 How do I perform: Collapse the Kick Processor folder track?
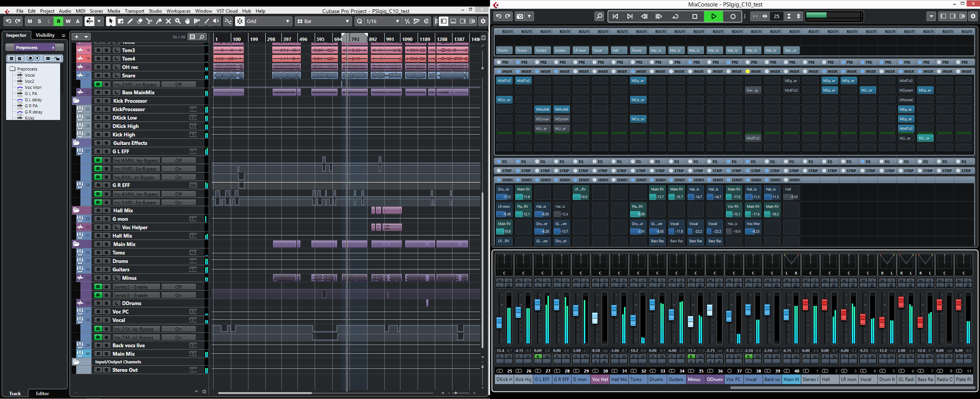[76, 101]
